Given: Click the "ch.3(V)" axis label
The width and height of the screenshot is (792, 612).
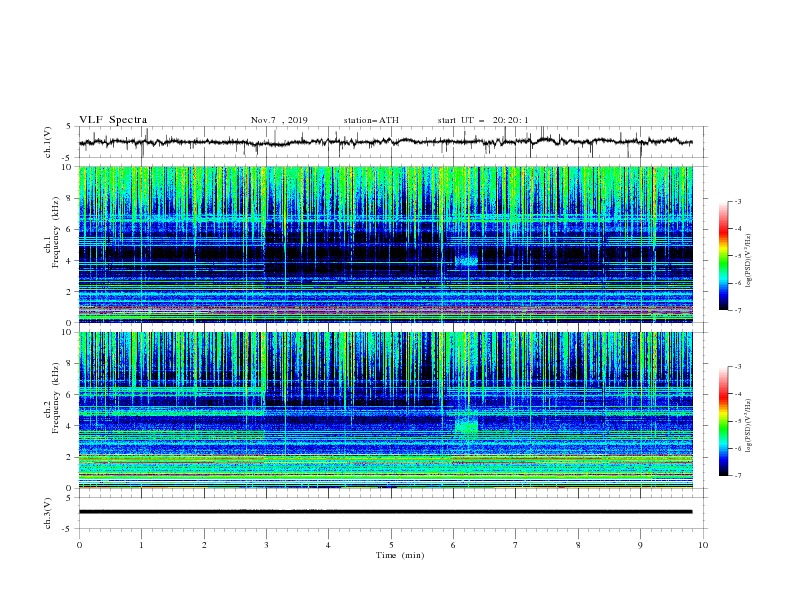Looking at the screenshot, I should click(48, 513).
